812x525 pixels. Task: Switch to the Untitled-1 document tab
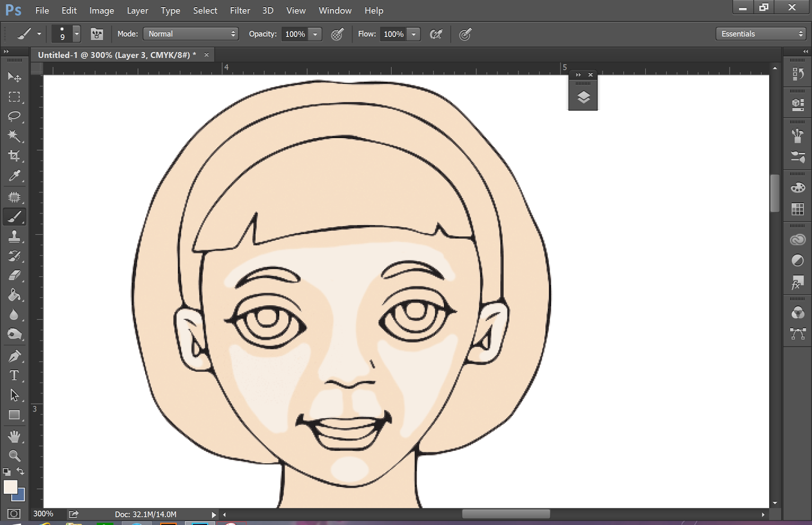click(117, 55)
